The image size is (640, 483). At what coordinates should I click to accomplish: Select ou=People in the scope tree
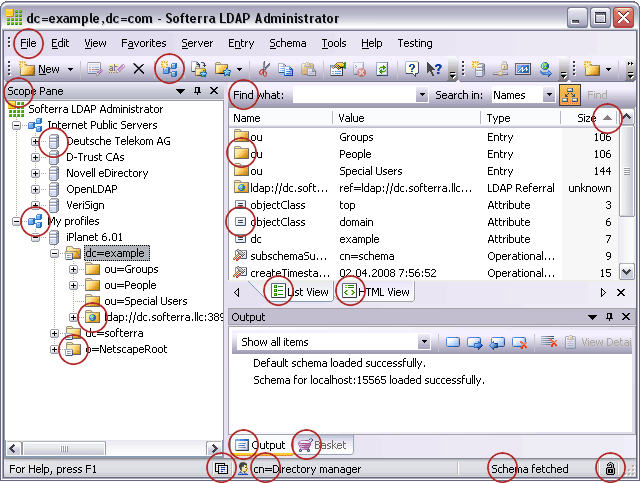(x=130, y=285)
